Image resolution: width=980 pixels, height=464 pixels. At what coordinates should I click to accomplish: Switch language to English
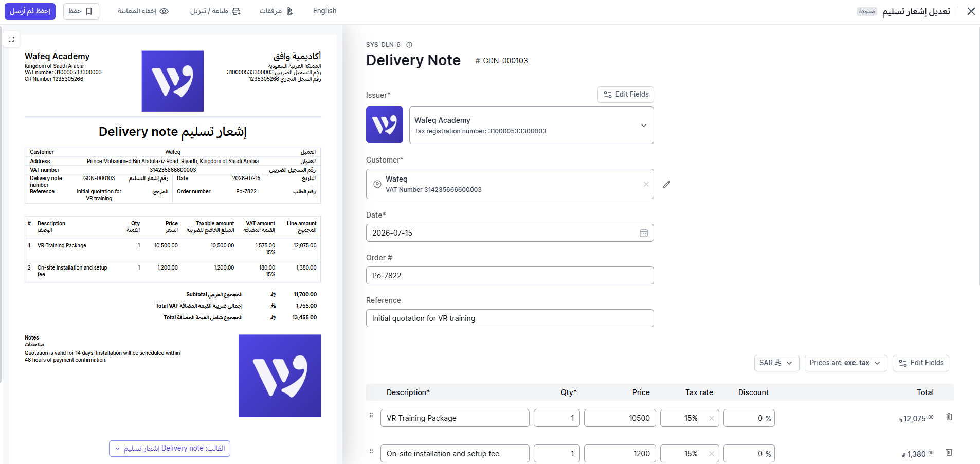[325, 11]
